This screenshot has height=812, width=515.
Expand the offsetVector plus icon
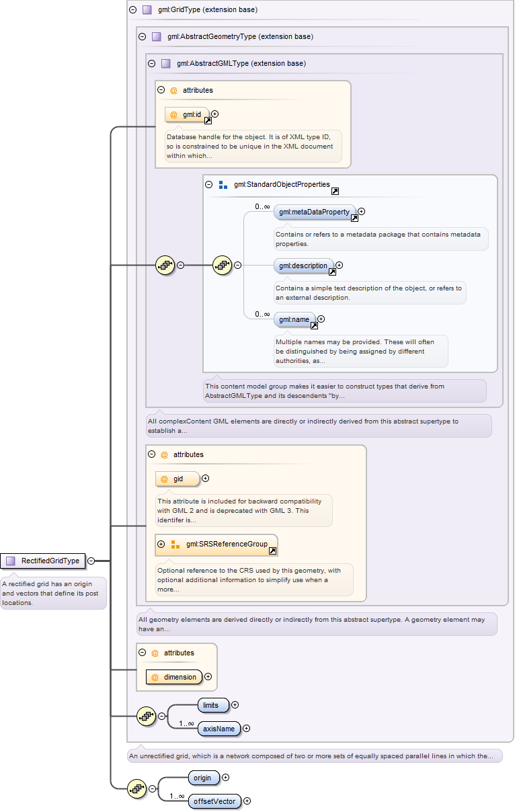pos(247,801)
